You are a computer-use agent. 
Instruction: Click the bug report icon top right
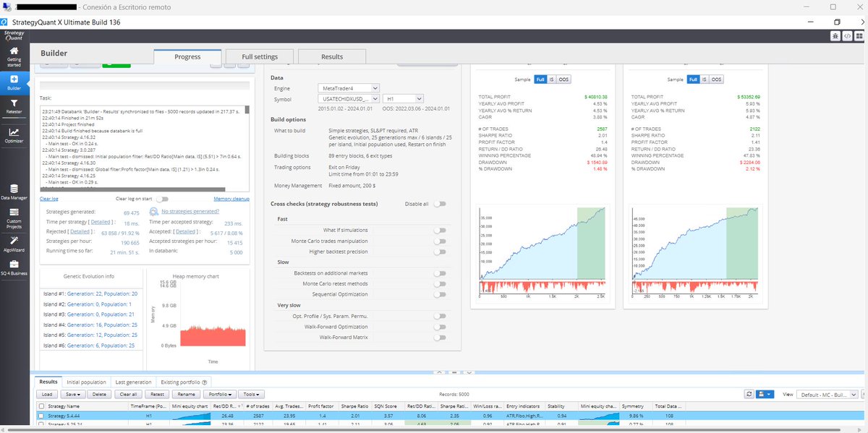pyautogui.click(x=835, y=35)
